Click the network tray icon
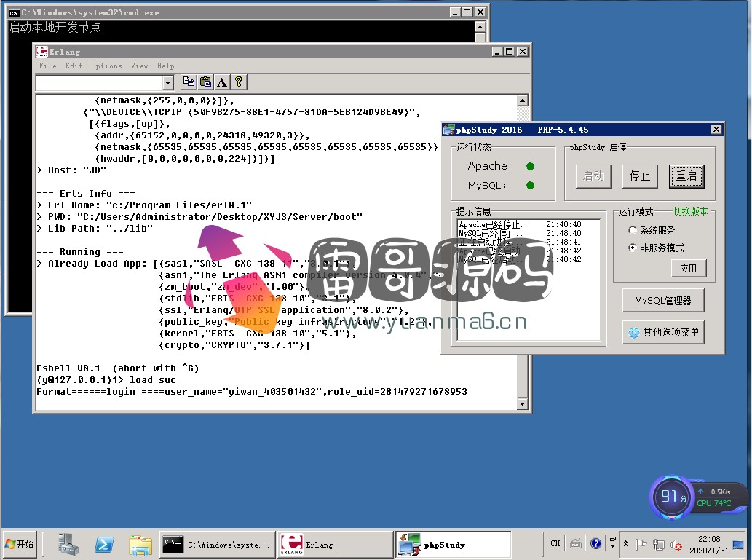This screenshot has height=560, width=752. 659,545
